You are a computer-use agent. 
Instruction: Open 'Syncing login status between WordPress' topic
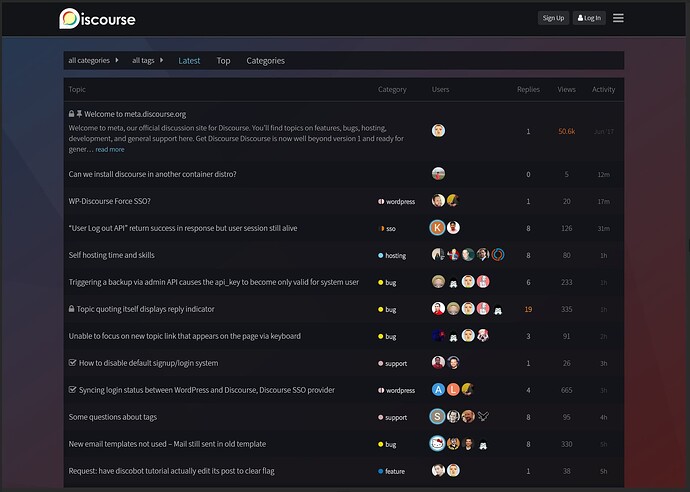point(207,390)
